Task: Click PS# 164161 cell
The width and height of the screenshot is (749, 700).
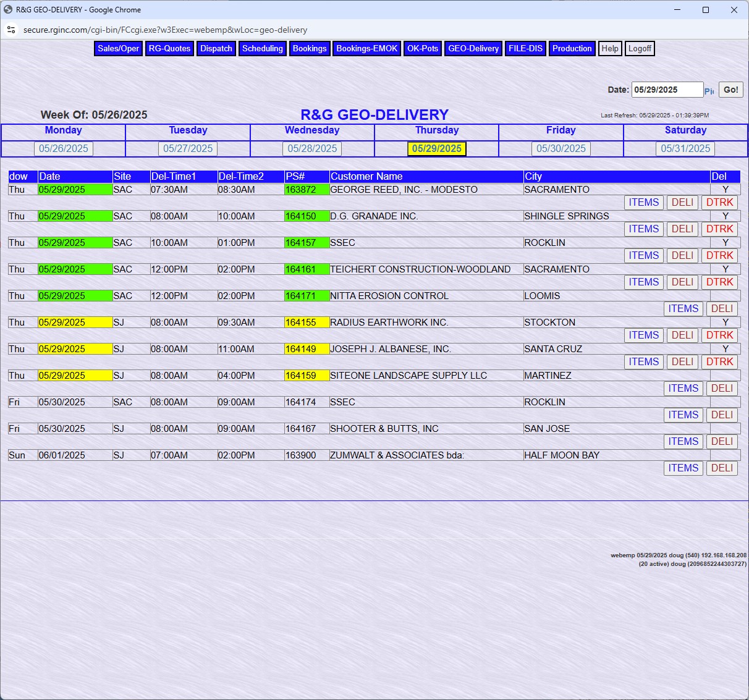Action: (307, 269)
